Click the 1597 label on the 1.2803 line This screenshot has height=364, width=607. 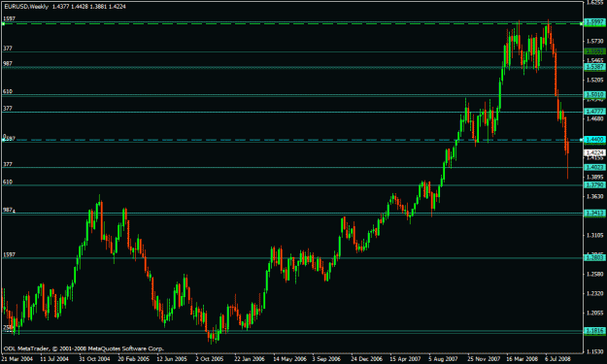pyautogui.click(x=10, y=254)
